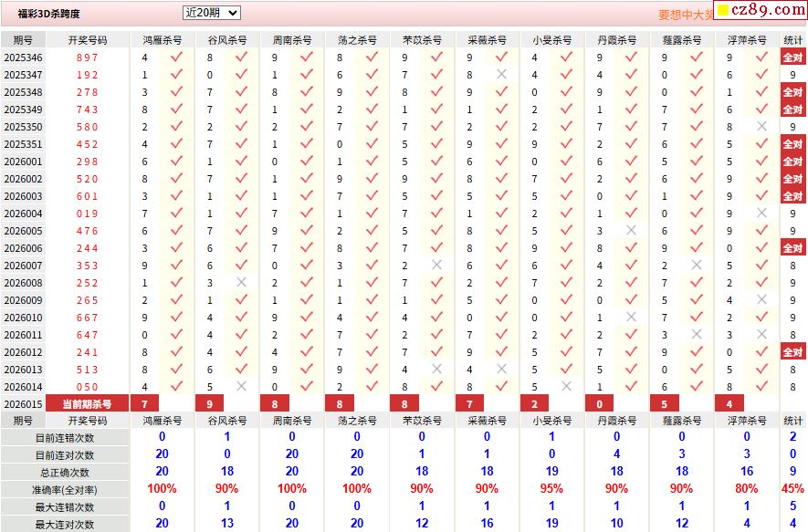
Task: Click red checkmark for 谷风杀号 in row 2026012
Action: coord(241,351)
